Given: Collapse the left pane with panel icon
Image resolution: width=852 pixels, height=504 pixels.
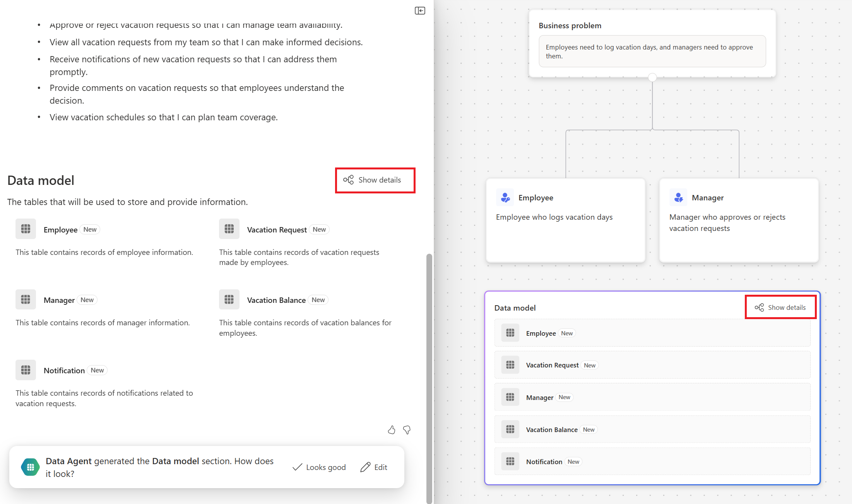Looking at the screenshot, I should (x=420, y=10).
